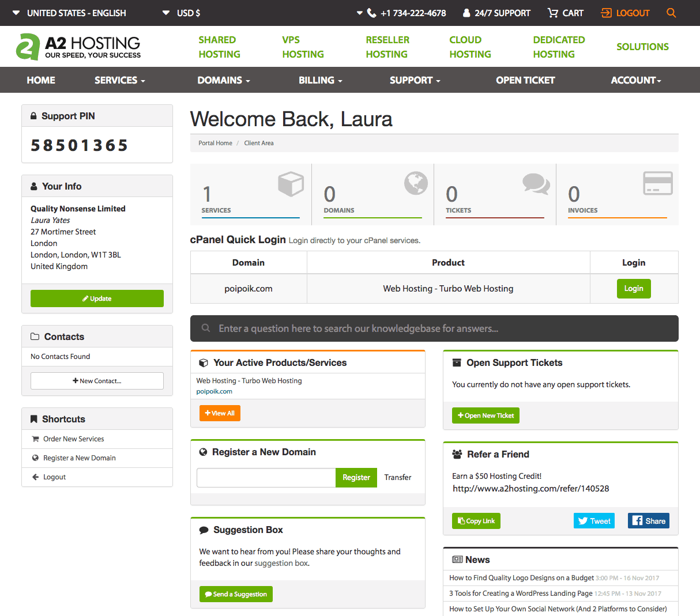Image resolution: width=700 pixels, height=616 pixels.
Task: Open Reseller Hosting page
Action: click(x=387, y=47)
